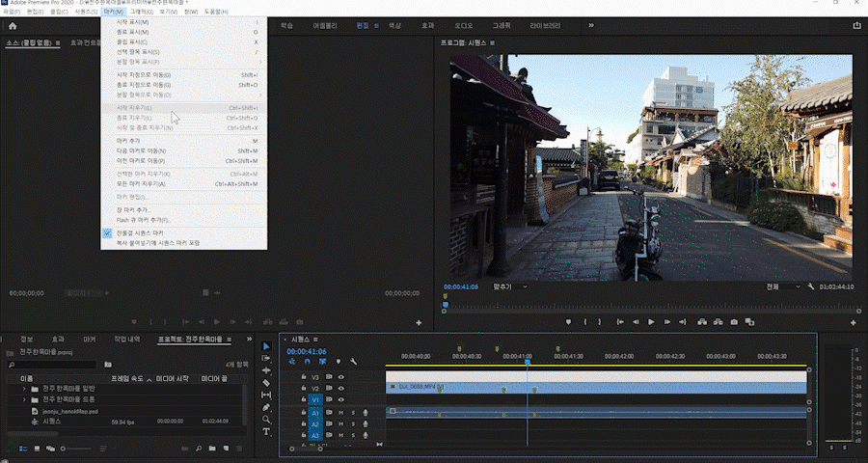Toggle V3 track visibility eye

click(340, 377)
